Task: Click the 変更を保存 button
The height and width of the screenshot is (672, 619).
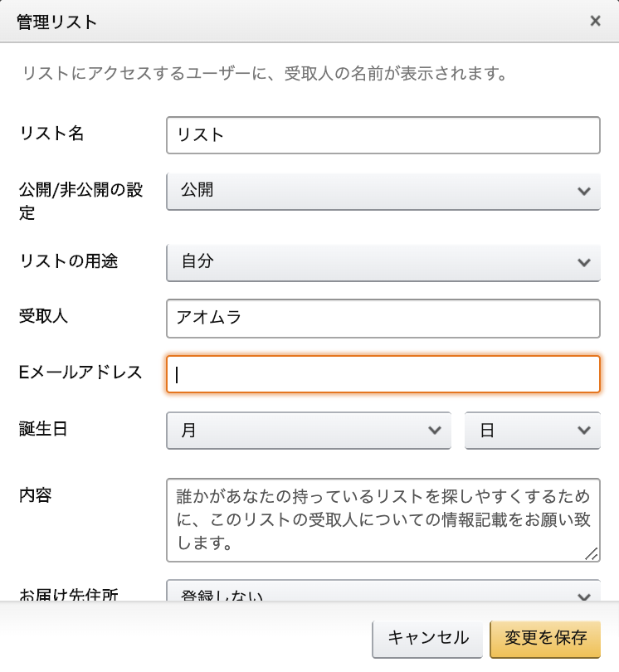Action: coord(545,639)
